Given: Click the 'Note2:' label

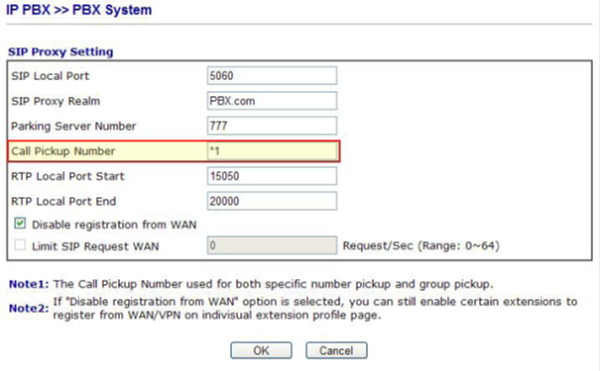Looking at the screenshot, I should [29, 308].
